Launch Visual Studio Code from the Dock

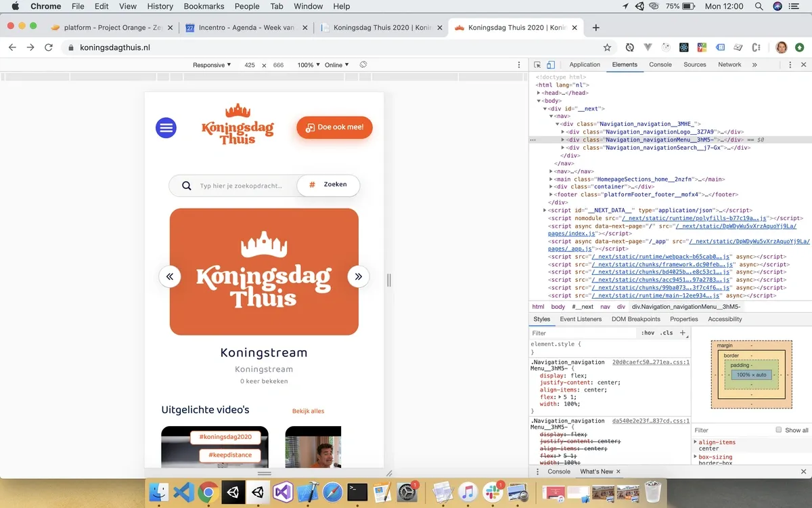183,492
